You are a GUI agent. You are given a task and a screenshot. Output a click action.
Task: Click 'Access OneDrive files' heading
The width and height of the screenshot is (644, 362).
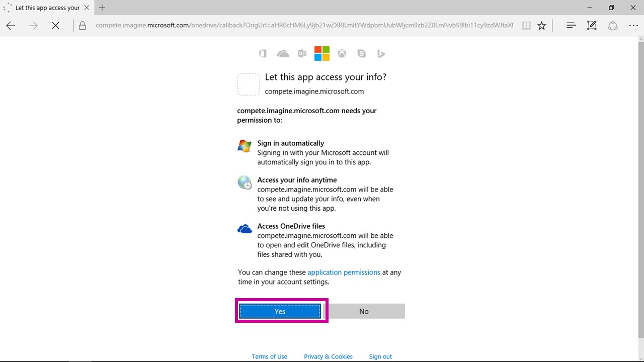[291, 226]
